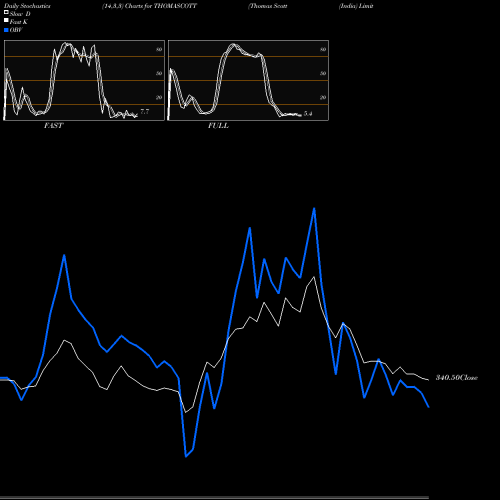This screenshot has height=500, width=500.
Task: Click the Fast K legend swatch
Action: pos(6,20)
